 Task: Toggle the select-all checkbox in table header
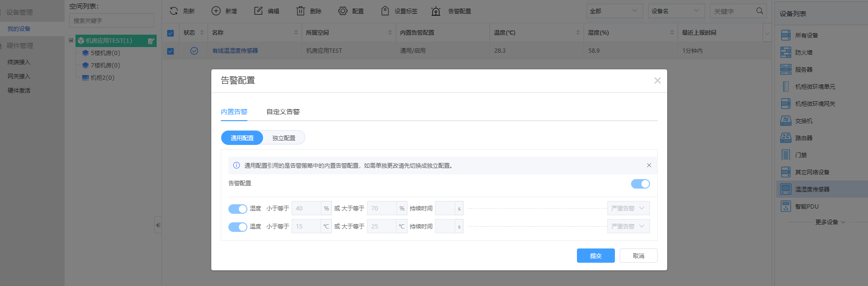(x=170, y=33)
